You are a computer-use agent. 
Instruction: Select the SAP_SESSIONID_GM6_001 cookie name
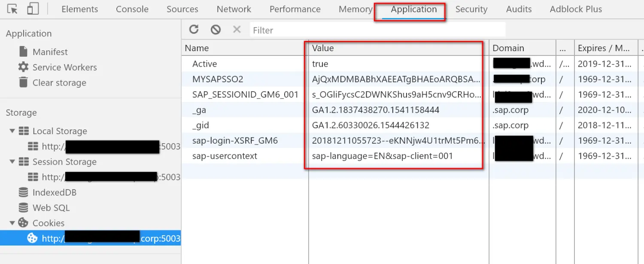point(245,95)
